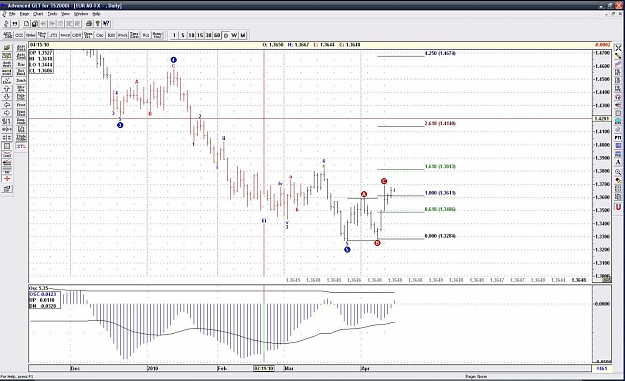
Task: Click the square grid box icon at left
Action: click(x=7, y=146)
